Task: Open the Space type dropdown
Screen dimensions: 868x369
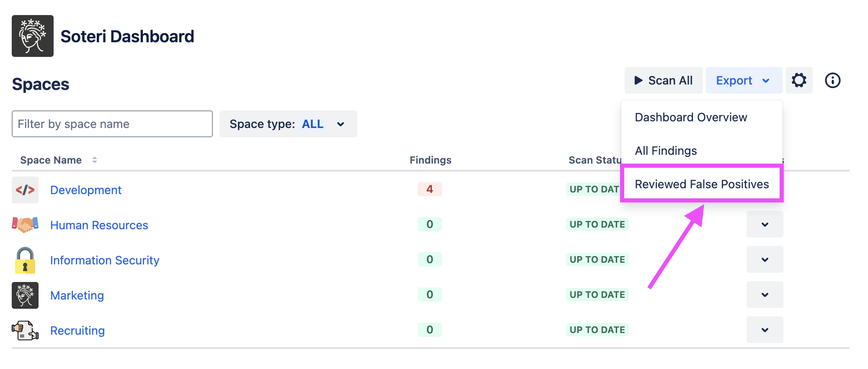Action: coord(288,124)
